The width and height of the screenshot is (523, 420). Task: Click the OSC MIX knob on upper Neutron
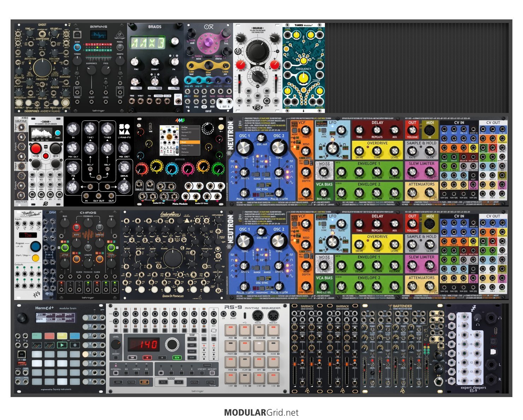[261, 138]
